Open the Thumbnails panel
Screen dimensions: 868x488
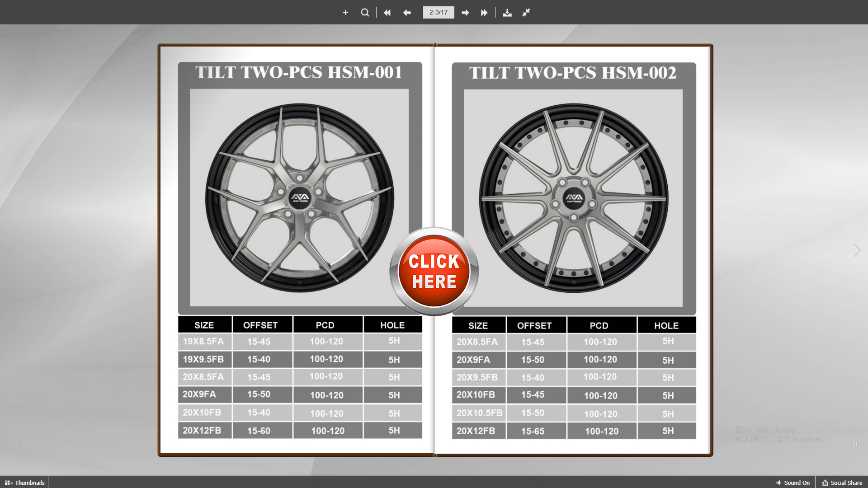coord(25,483)
